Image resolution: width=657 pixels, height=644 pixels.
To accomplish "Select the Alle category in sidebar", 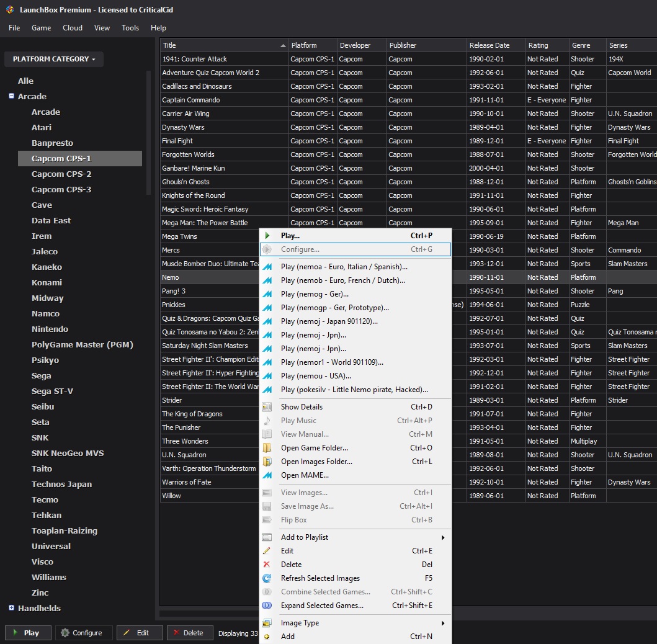I will click(25, 81).
